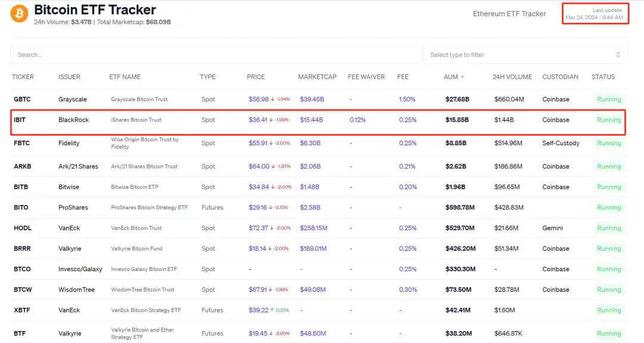Select the GBTC ticker row
The height and width of the screenshot is (343, 644).
22,99
